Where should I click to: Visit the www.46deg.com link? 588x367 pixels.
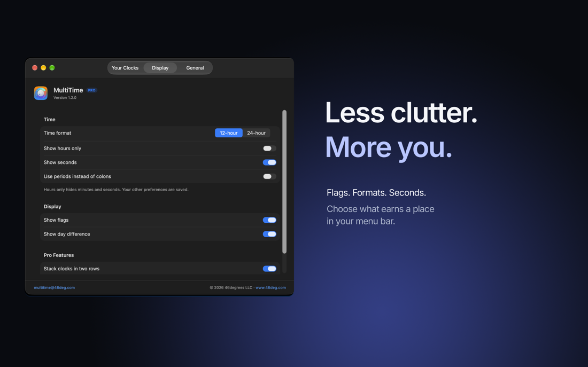coord(271,287)
